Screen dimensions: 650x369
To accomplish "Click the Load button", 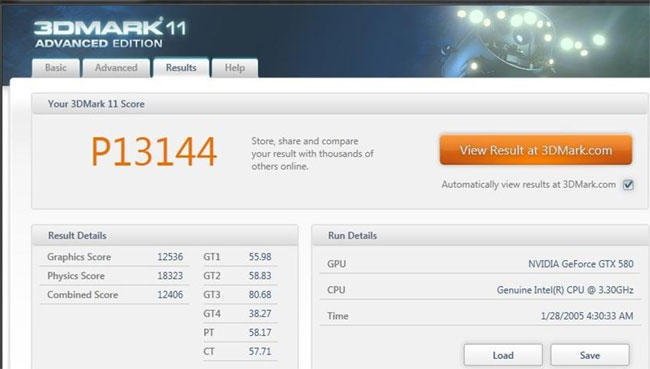I will coord(503,355).
